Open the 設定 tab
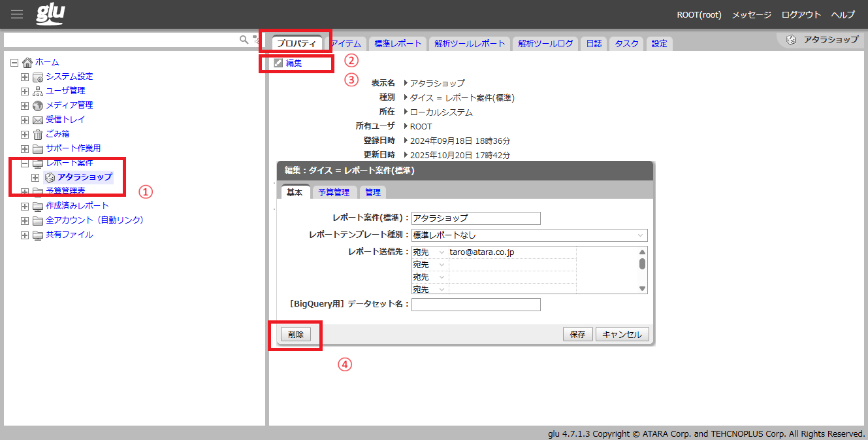The height and width of the screenshot is (440, 868). pyautogui.click(x=660, y=44)
